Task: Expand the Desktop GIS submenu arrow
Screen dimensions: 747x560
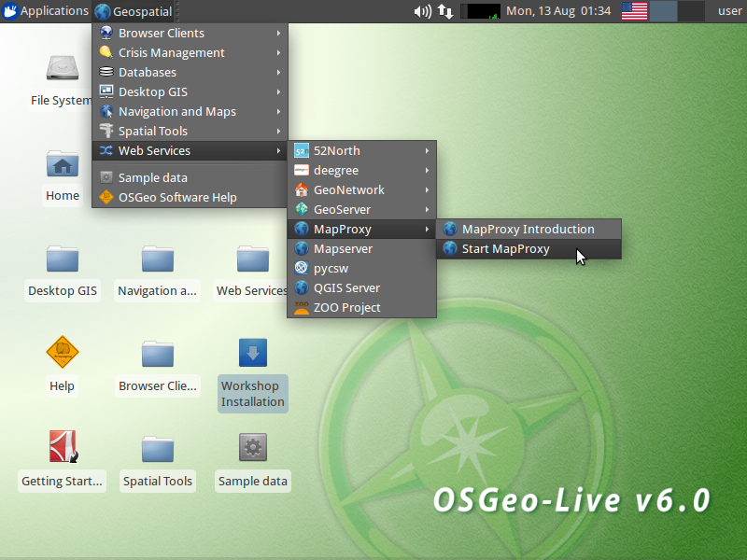Action: [278, 91]
